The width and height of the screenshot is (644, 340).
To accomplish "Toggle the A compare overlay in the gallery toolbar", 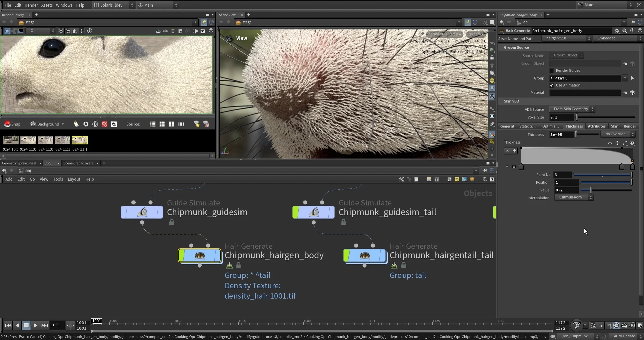I will click(x=86, y=124).
